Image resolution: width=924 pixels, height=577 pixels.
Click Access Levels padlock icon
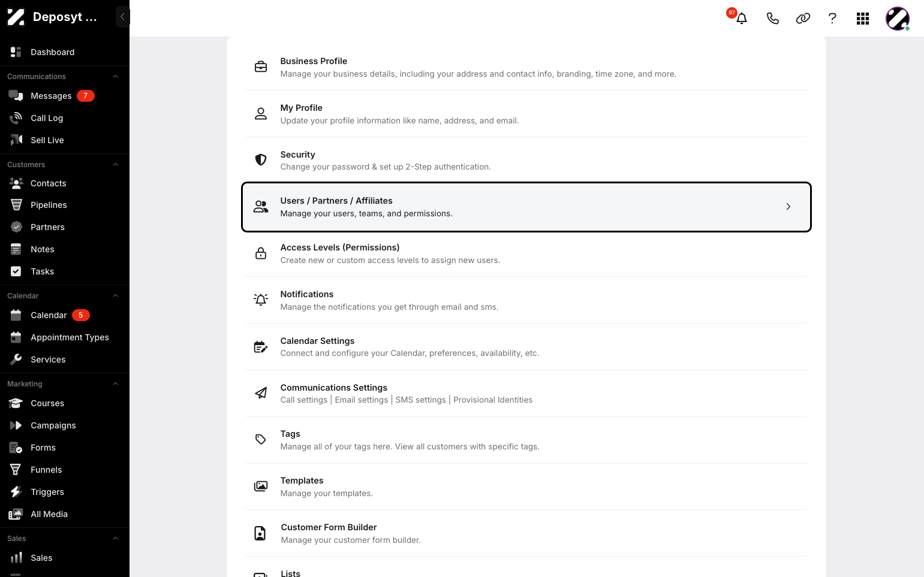(261, 253)
